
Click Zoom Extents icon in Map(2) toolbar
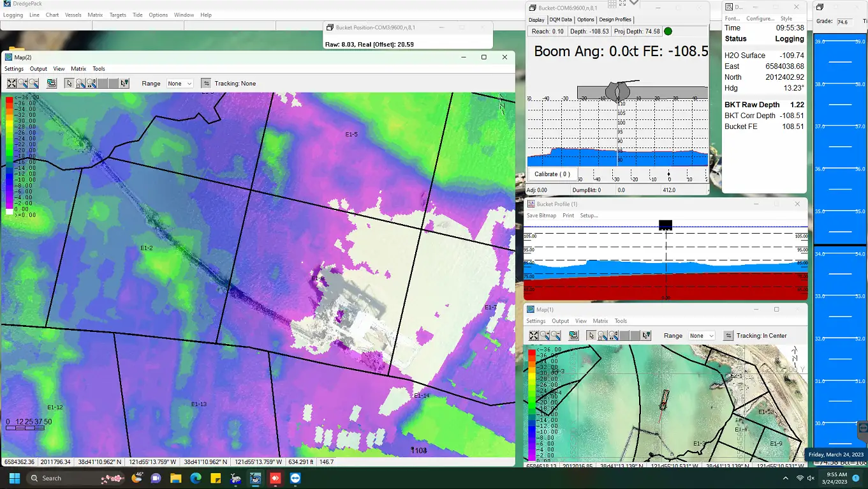pos(12,84)
